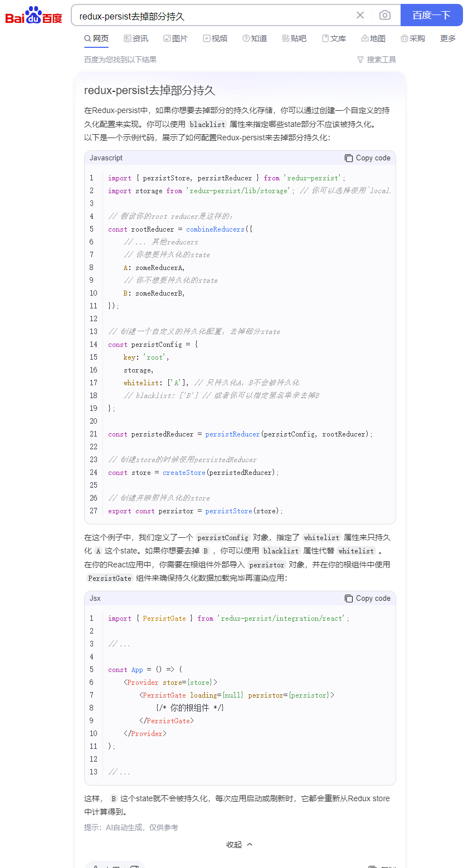This screenshot has width=468, height=868.
Task: Switch to the 资讯 news tab
Action: pyautogui.click(x=136, y=38)
